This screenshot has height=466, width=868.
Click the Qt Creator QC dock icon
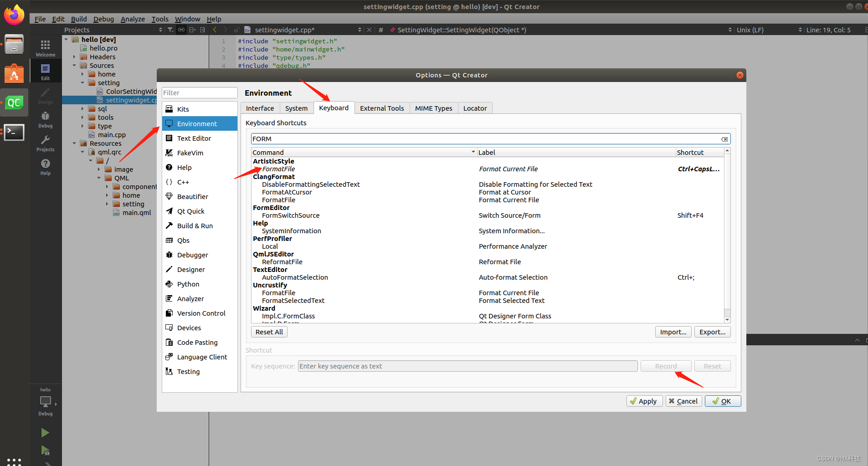pos(14,102)
